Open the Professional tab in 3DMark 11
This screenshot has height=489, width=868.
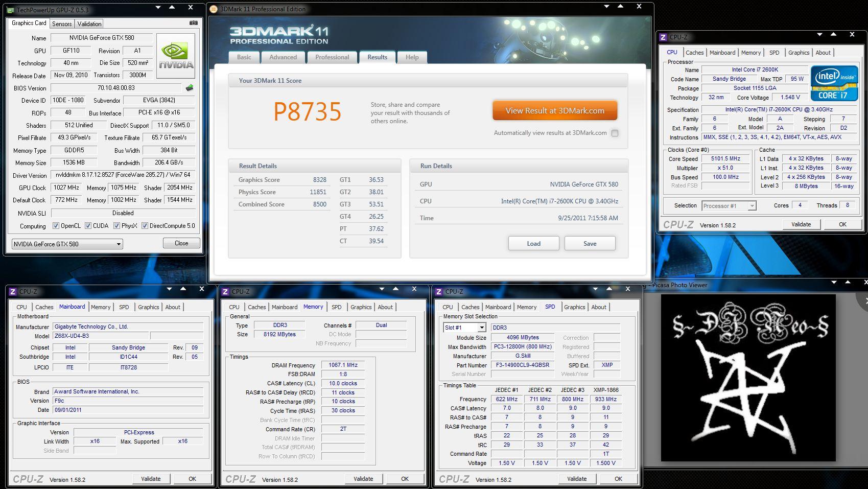[332, 57]
